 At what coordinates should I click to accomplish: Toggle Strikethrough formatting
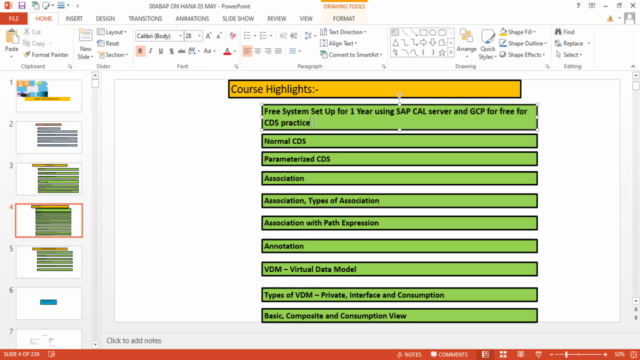[x=181, y=51]
